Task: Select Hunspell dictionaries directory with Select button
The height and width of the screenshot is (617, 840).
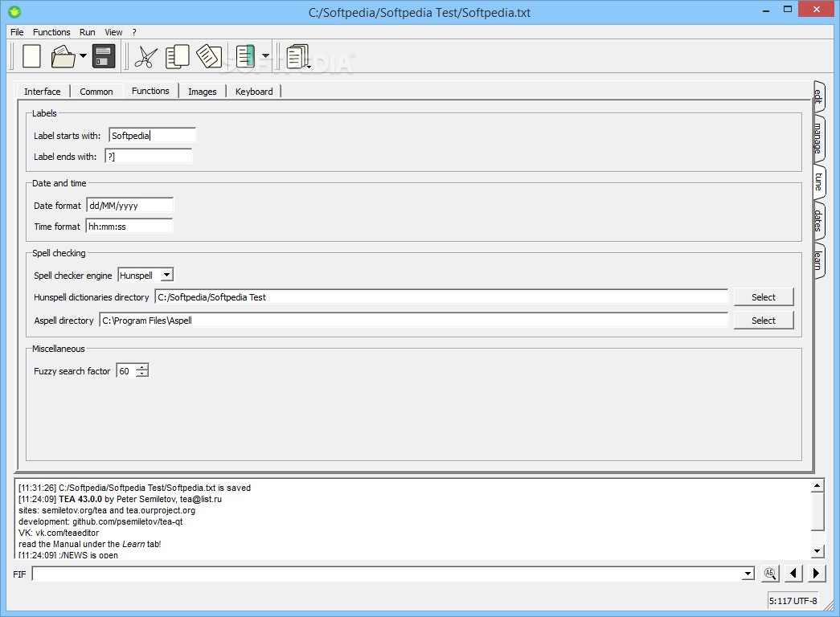Action: [764, 296]
